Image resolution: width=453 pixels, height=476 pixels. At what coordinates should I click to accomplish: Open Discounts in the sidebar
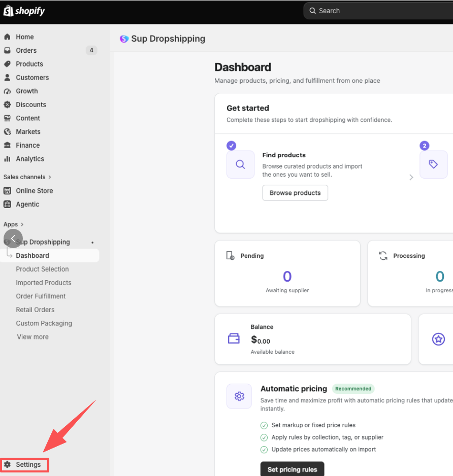point(31,105)
